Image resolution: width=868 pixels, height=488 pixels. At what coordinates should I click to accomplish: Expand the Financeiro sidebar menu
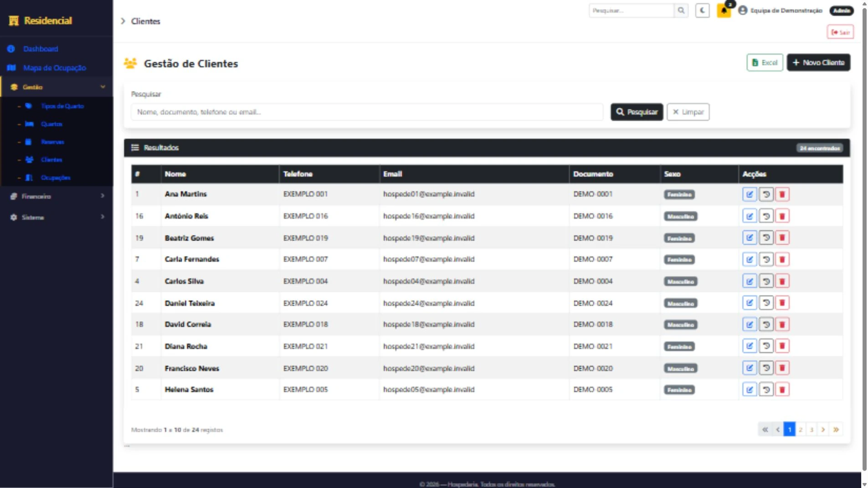pos(56,196)
